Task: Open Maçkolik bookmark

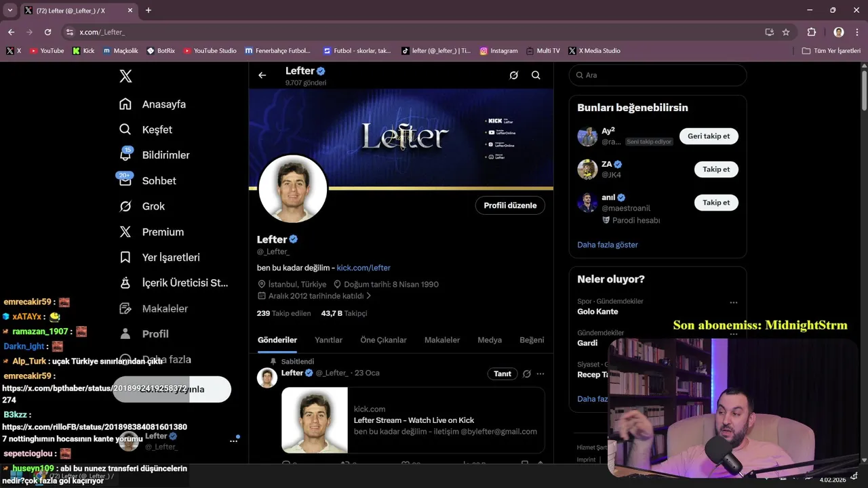Action: (120, 51)
